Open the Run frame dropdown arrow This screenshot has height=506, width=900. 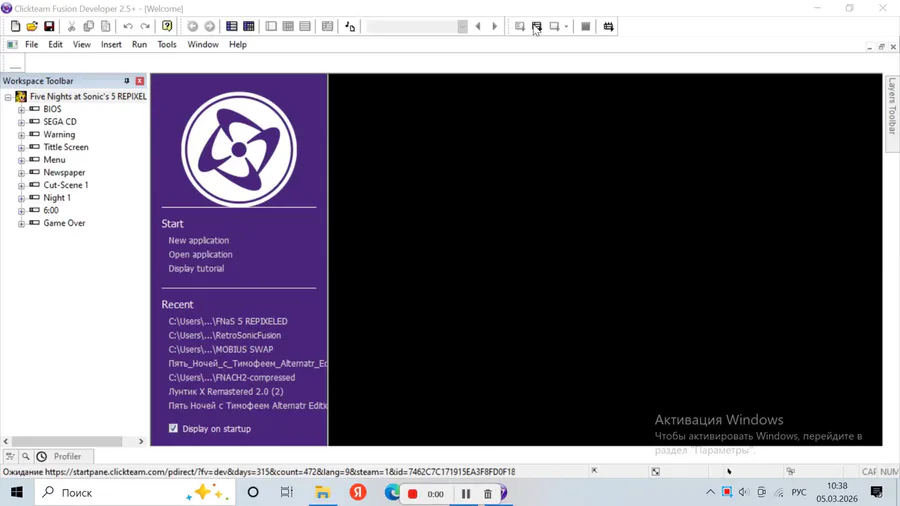pyautogui.click(x=566, y=26)
